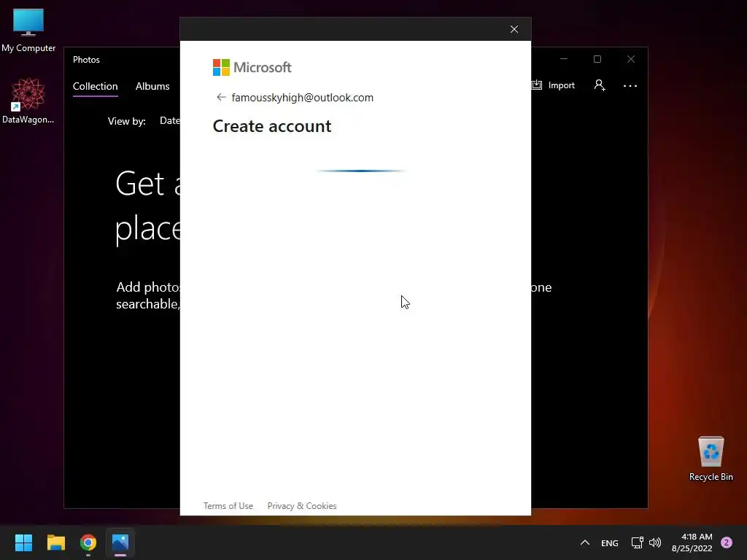
Task: Open Privacy & Cookies link
Action: coord(301,506)
